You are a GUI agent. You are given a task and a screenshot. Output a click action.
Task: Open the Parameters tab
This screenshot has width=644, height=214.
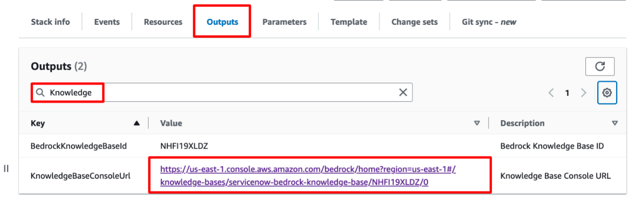(285, 22)
